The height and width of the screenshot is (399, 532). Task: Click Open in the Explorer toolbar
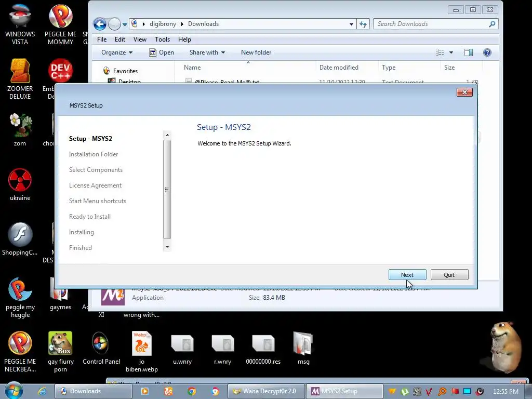click(x=162, y=52)
